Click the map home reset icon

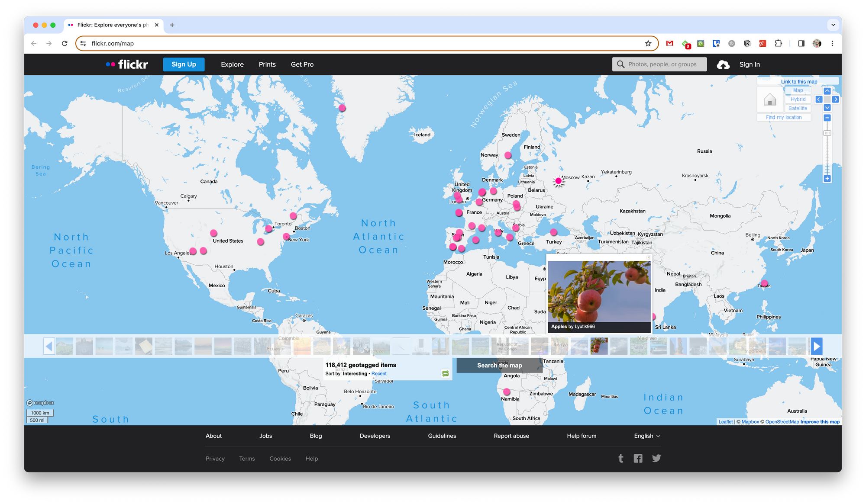pyautogui.click(x=770, y=100)
